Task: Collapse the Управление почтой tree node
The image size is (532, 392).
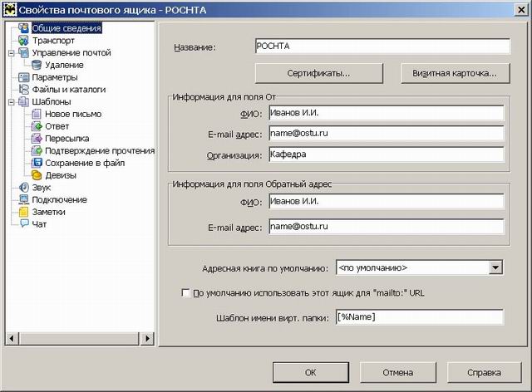Action: click(11, 52)
